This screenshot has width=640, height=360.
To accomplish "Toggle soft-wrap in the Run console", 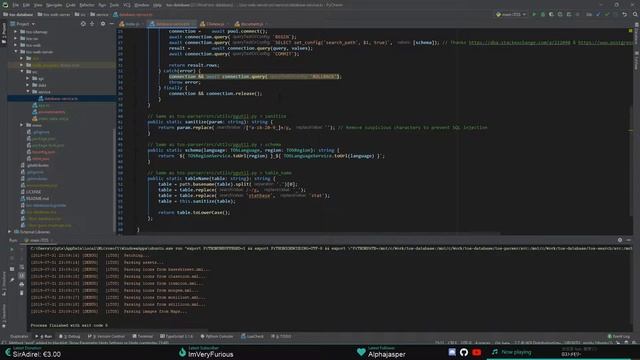I will 22,267.
